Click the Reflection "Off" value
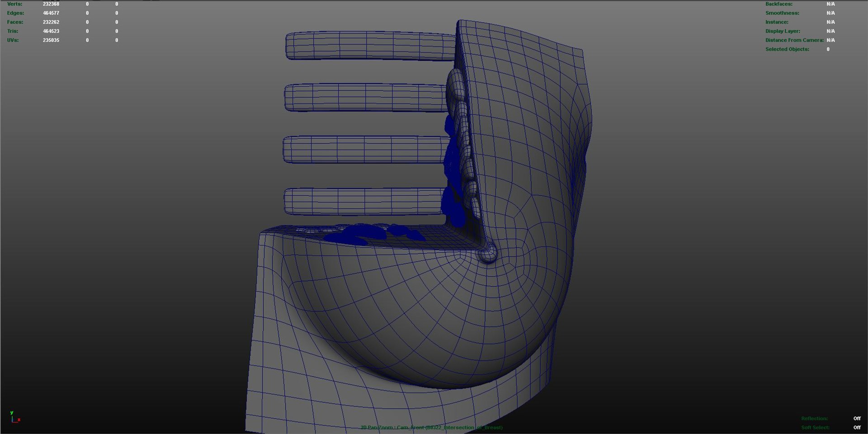Image resolution: width=868 pixels, height=434 pixels. click(857, 419)
